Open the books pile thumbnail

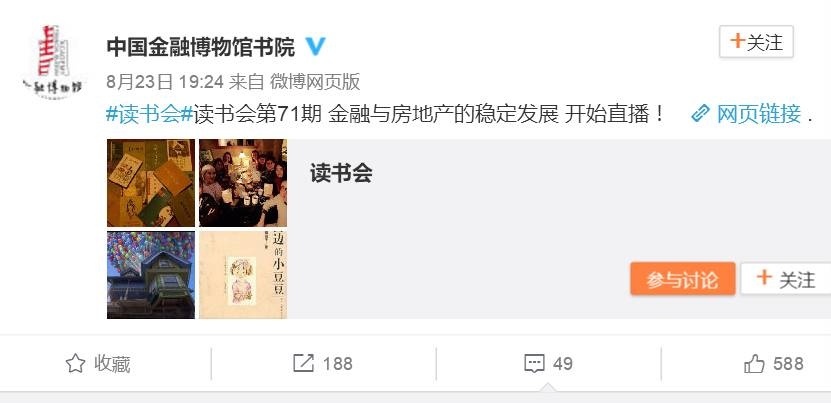151,183
